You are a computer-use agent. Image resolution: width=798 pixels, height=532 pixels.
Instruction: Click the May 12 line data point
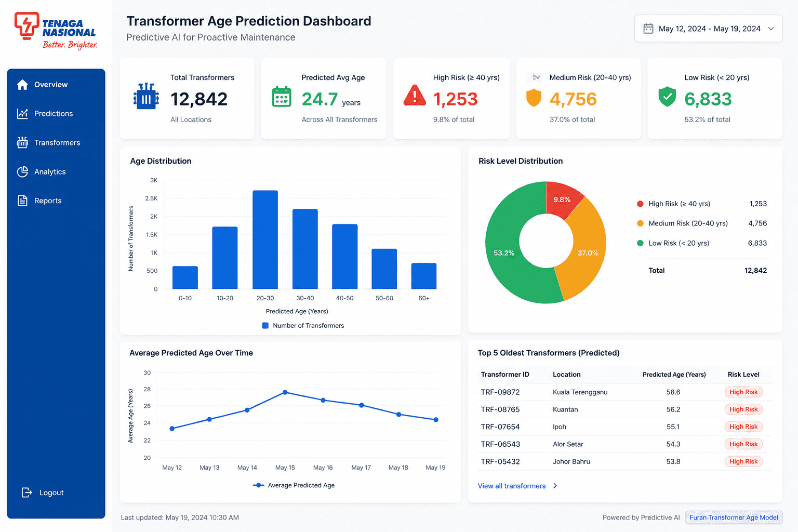tap(172, 429)
